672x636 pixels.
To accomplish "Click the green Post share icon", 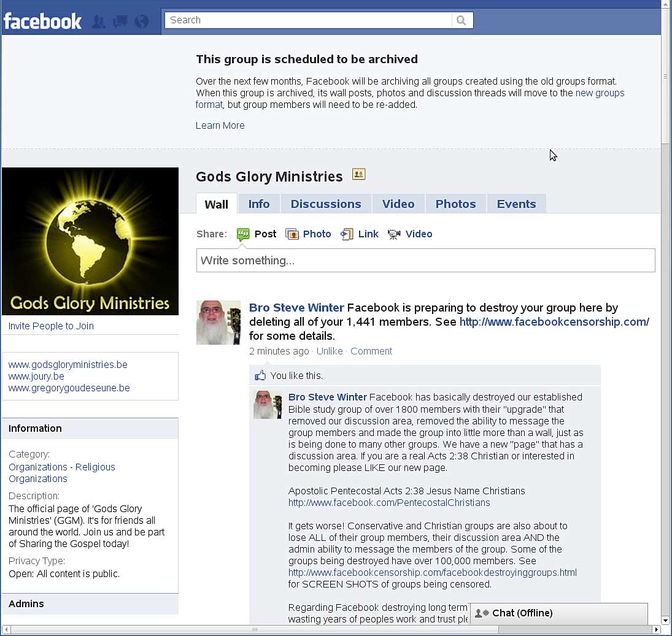I will coord(243,234).
